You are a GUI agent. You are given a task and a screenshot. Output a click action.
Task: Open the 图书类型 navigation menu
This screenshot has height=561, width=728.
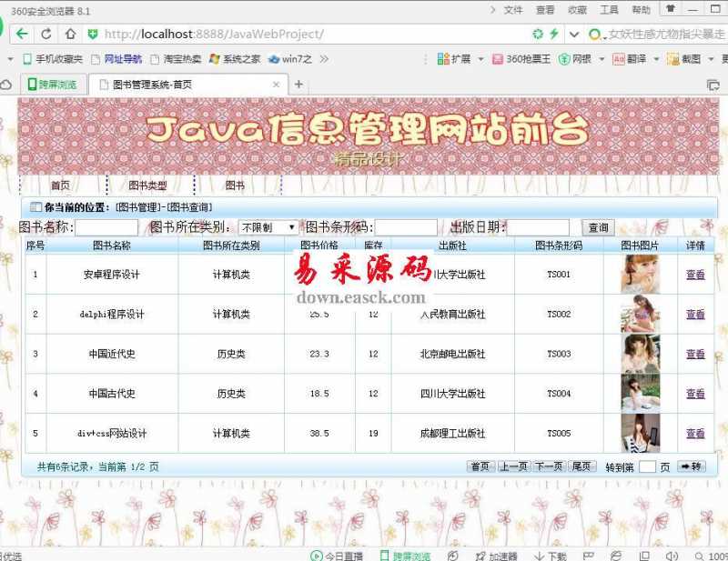click(147, 185)
